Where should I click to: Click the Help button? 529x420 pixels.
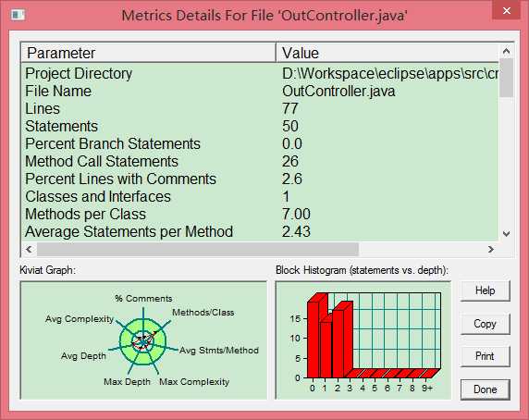point(485,290)
